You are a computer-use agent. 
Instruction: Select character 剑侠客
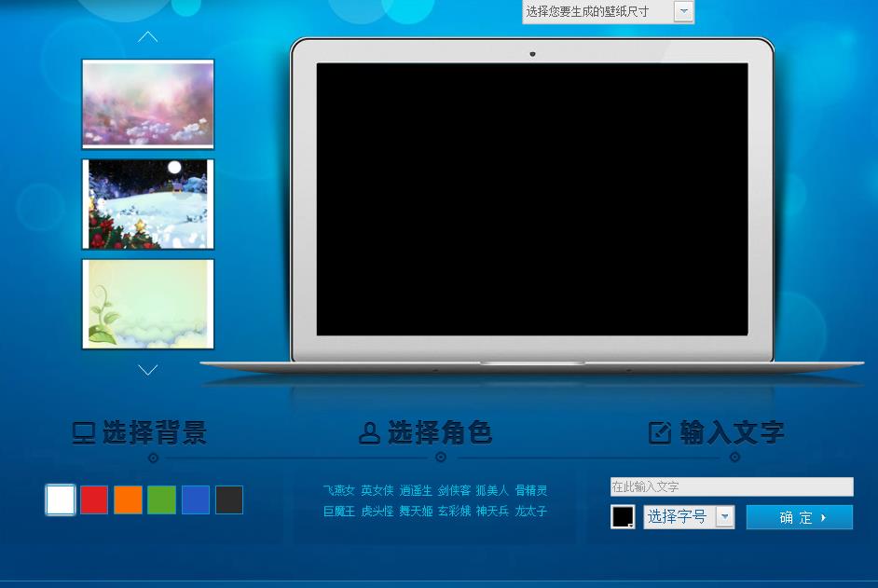(x=452, y=490)
